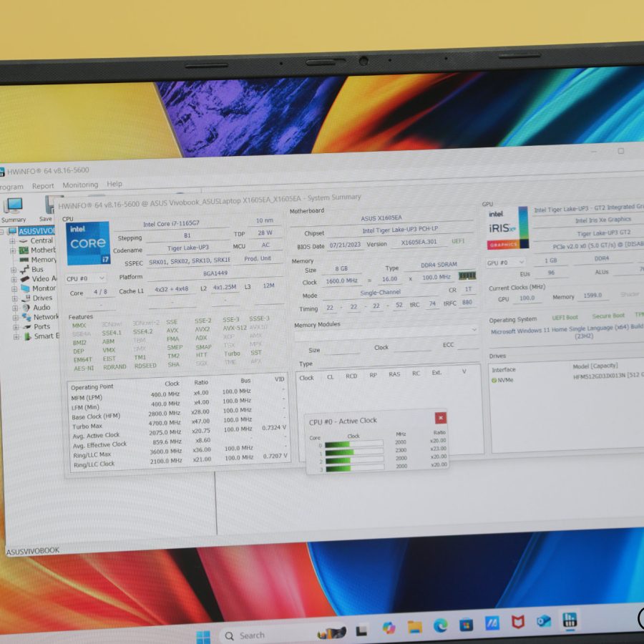Expand the Drives tree node

15,298
